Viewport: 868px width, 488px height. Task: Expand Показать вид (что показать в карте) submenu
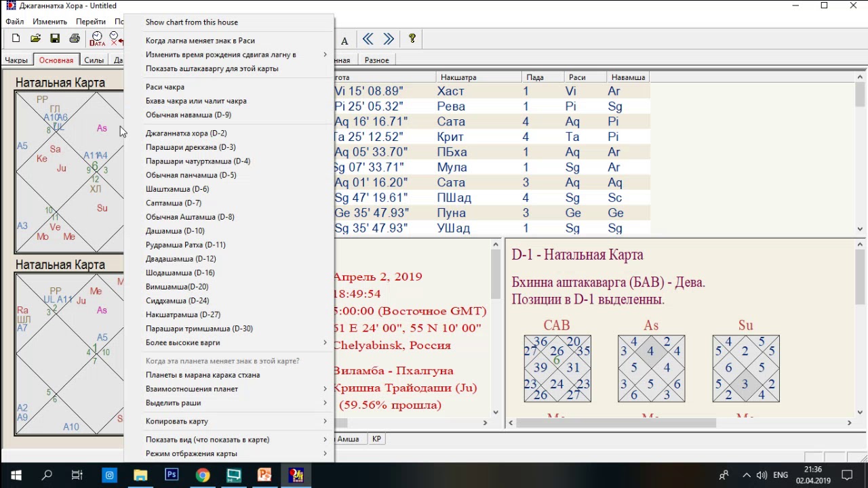[229, 440]
